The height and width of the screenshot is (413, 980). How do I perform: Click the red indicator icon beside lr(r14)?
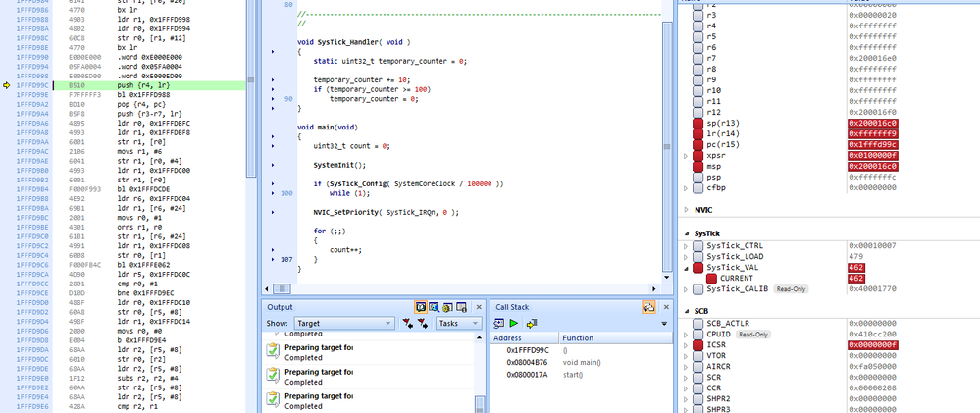tap(698, 133)
